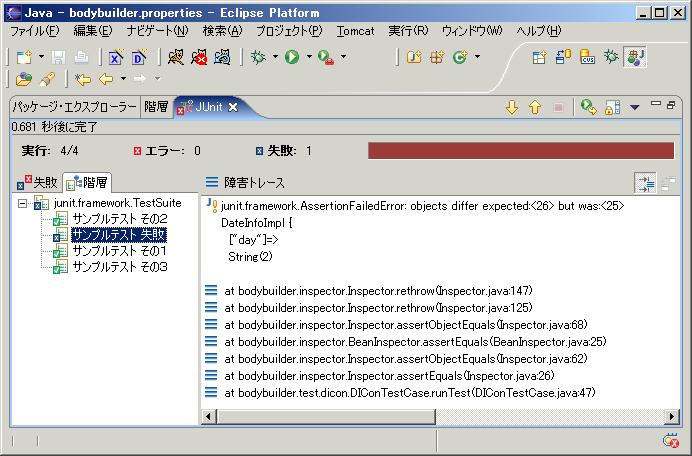Screen dimensions: 692x456
Task: Click the trace horizontal scrollbar right arrow
Action: [672, 416]
